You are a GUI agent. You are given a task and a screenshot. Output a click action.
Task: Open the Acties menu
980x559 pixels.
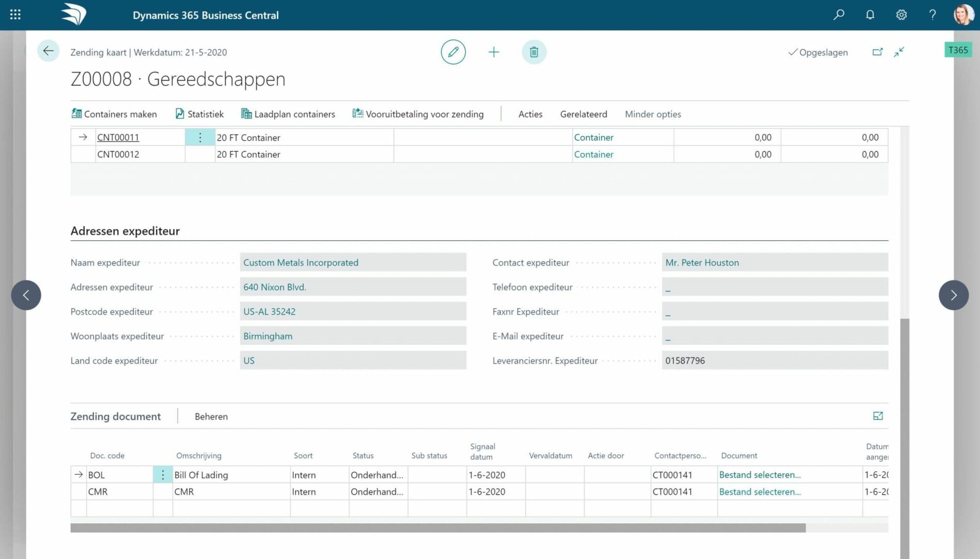(x=530, y=114)
